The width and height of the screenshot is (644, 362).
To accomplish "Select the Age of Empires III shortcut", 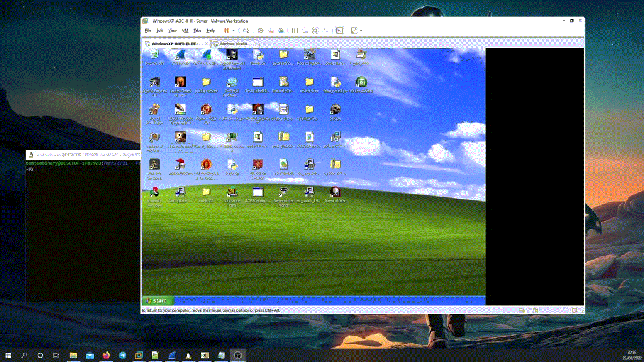I will tap(155, 87).
